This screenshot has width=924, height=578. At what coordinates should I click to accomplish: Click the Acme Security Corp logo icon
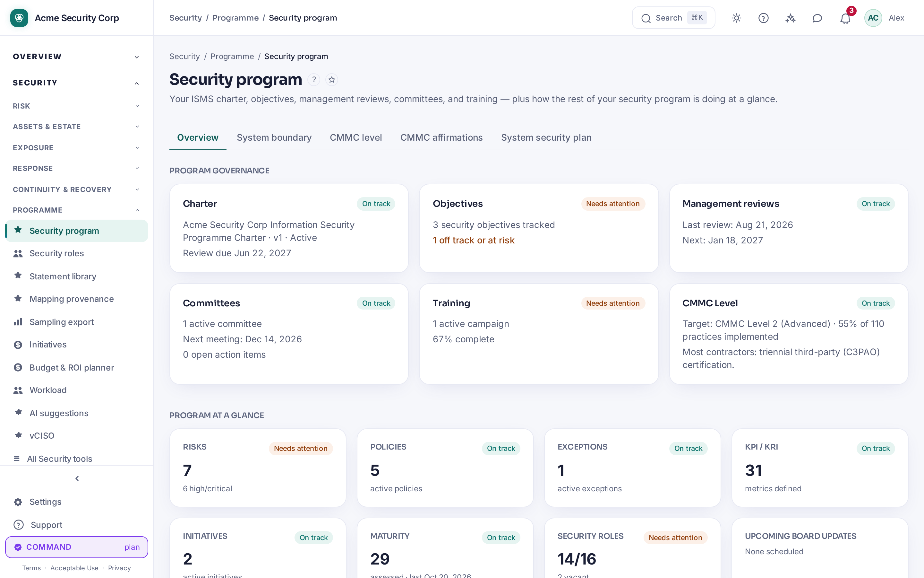tap(19, 18)
